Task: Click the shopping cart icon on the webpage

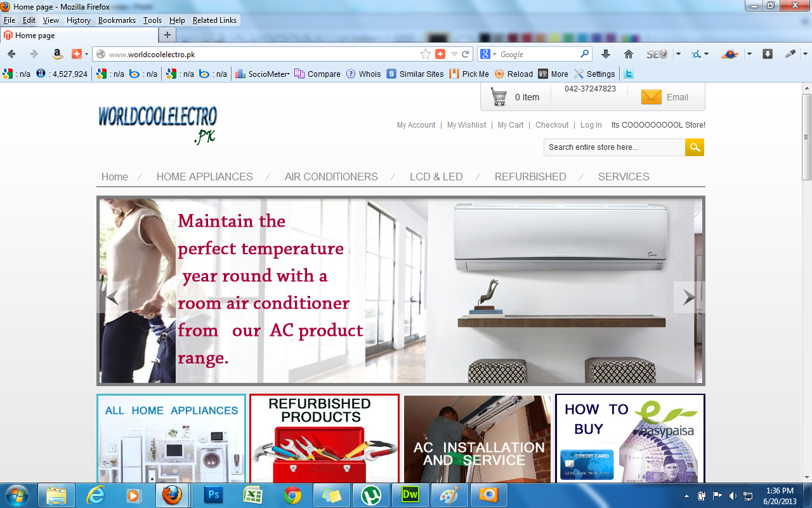Action: click(x=499, y=97)
